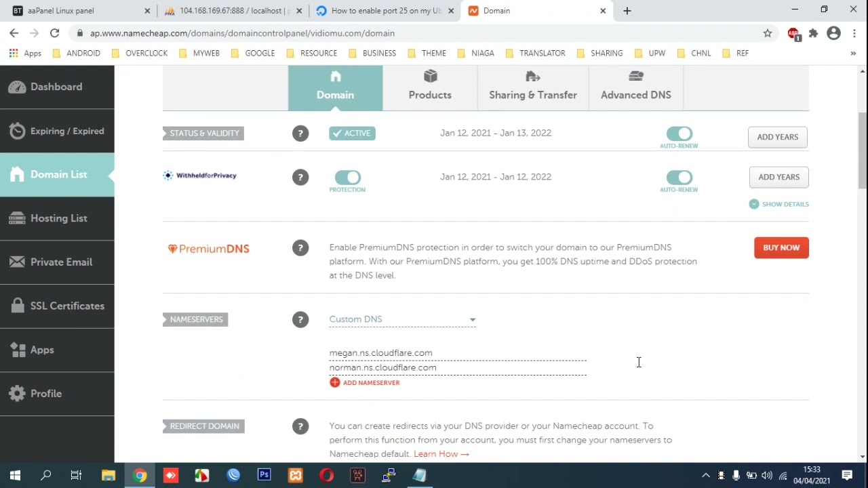Screen dimensions: 868x488
Task: Click the browser back arrow
Action: click(14, 33)
